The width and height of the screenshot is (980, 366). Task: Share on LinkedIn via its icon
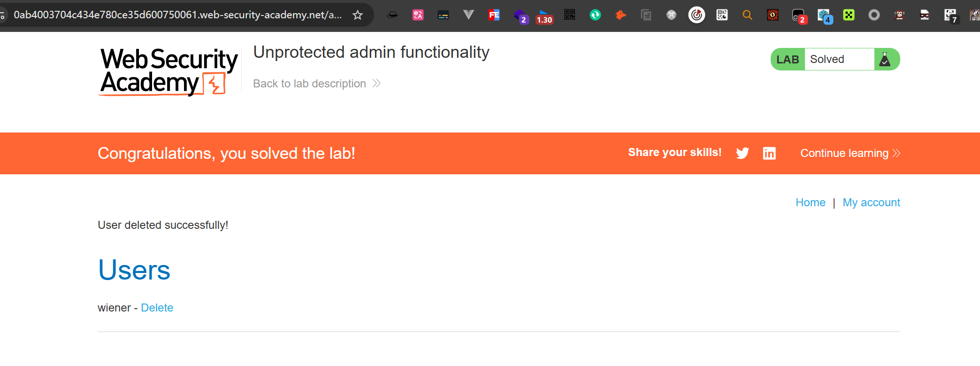(x=769, y=153)
